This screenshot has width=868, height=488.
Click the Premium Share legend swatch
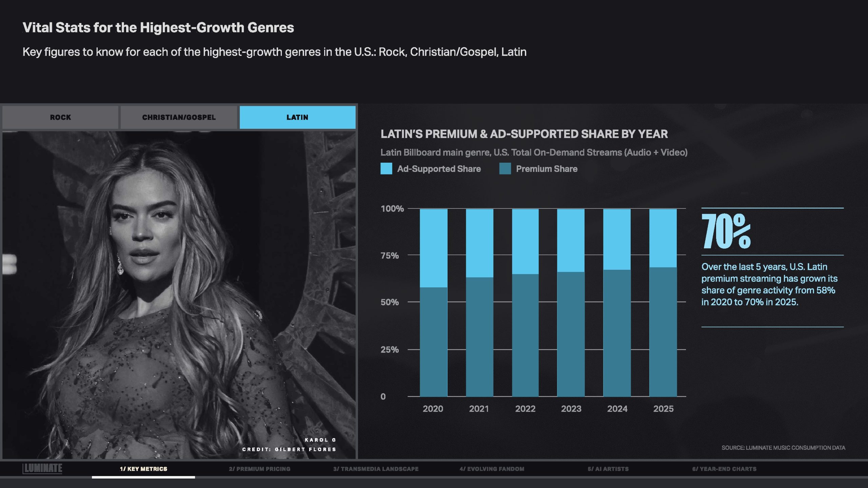505,169
